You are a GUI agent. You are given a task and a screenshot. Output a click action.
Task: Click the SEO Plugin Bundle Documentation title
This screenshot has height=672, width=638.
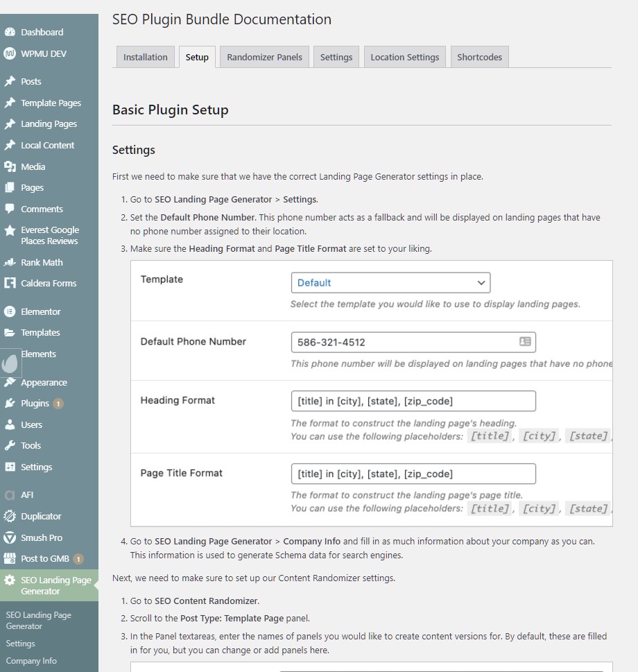[221, 19]
